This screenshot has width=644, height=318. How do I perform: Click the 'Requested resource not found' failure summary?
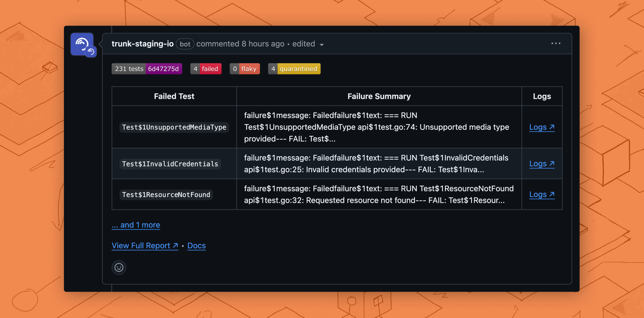(x=379, y=194)
